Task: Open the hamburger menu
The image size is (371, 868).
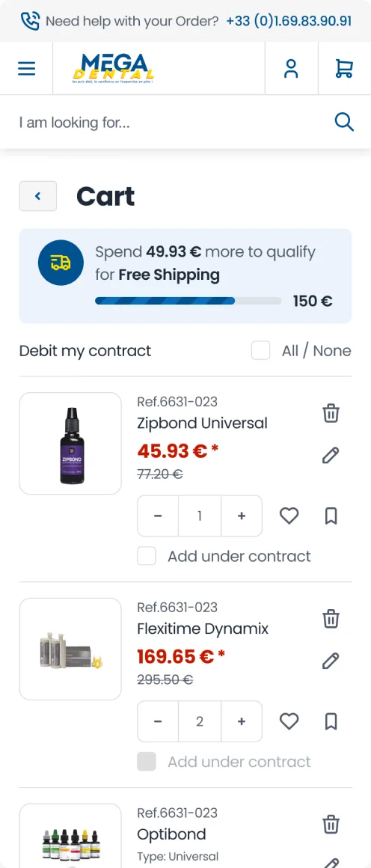Action: click(26, 69)
